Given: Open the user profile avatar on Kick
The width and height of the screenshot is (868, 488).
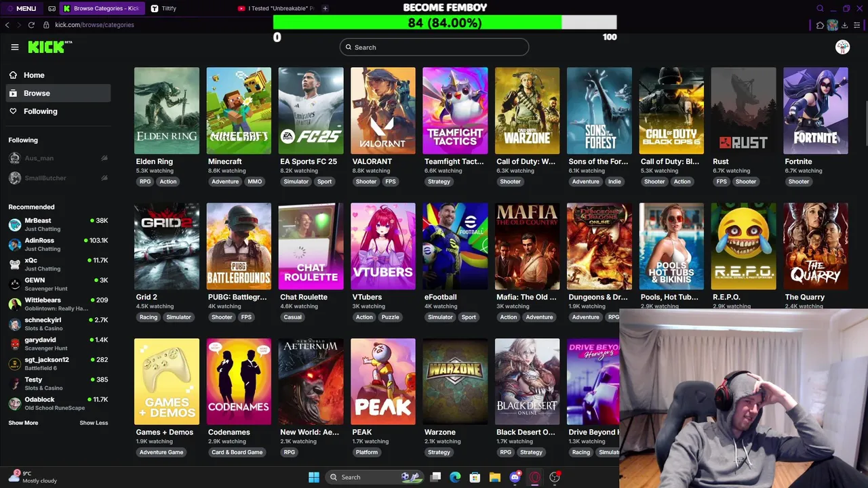Looking at the screenshot, I should point(842,47).
